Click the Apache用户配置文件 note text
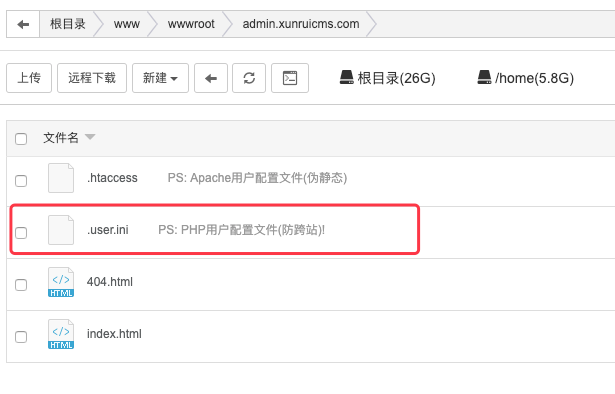The height and width of the screenshot is (394, 615). 257,178
